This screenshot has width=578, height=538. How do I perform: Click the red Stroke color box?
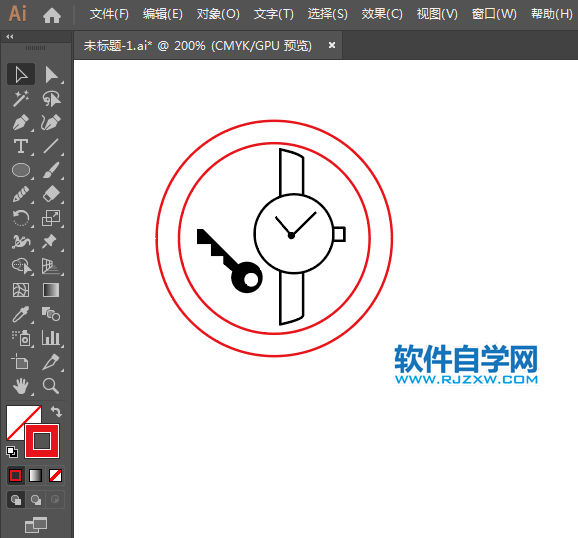click(x=42, y=441)
